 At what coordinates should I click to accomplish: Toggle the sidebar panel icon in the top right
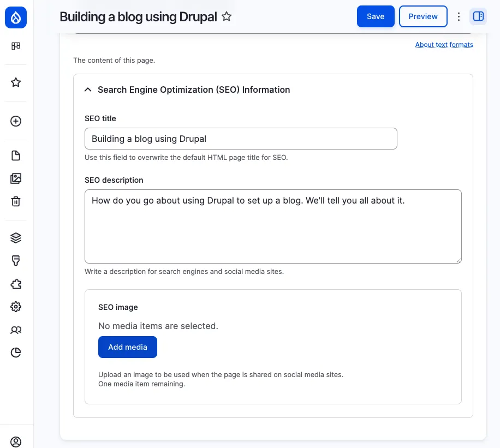click(478, 16)
